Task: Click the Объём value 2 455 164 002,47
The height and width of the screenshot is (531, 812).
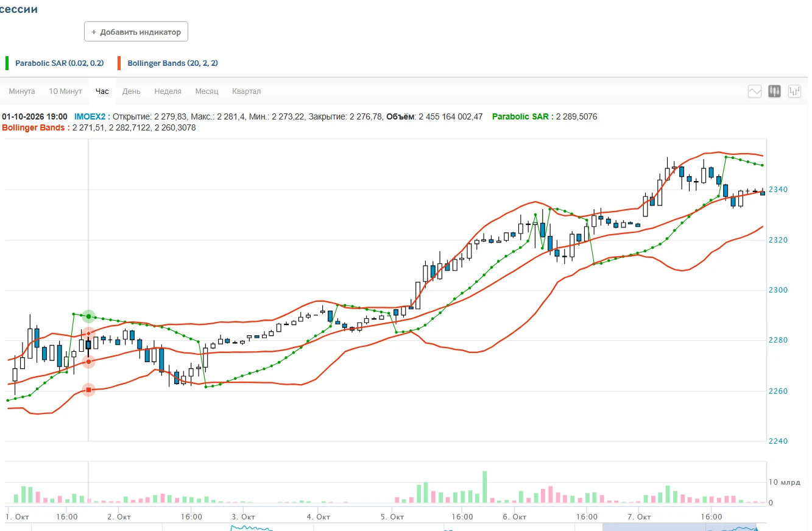Action: (x=450, y=116)
